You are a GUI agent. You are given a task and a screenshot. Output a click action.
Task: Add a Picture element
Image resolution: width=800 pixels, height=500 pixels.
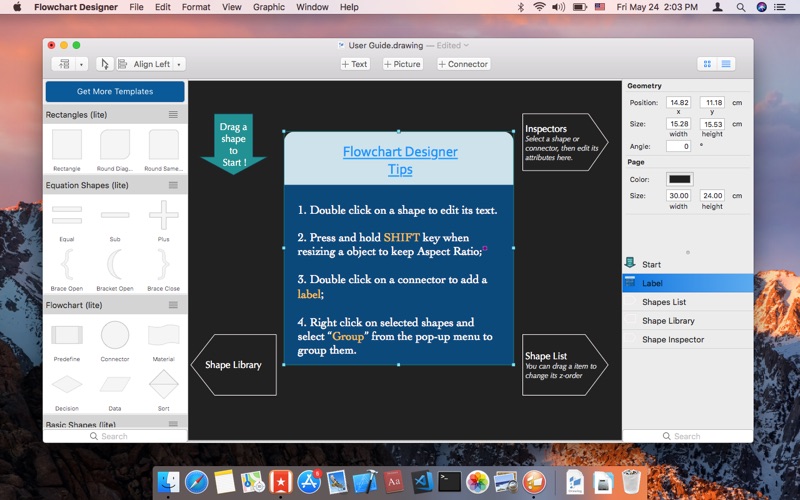click(x=403, y=64)
